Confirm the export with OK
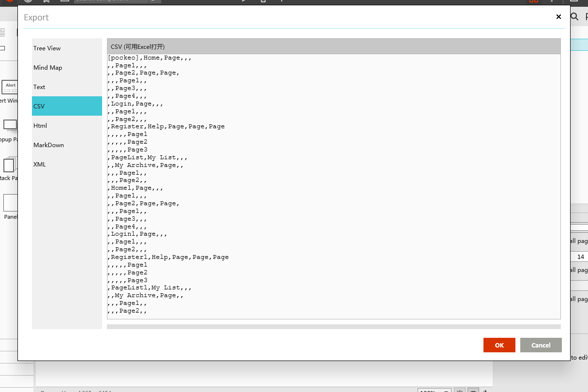This screenshot has height=392, width=588. (x=499, y=345)
